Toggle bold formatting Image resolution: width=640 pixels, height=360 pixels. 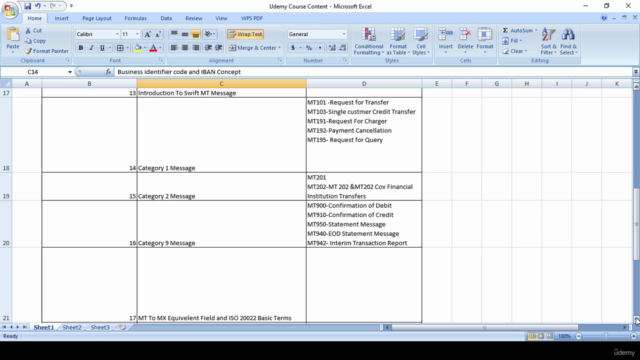click(x=81, y=48)
